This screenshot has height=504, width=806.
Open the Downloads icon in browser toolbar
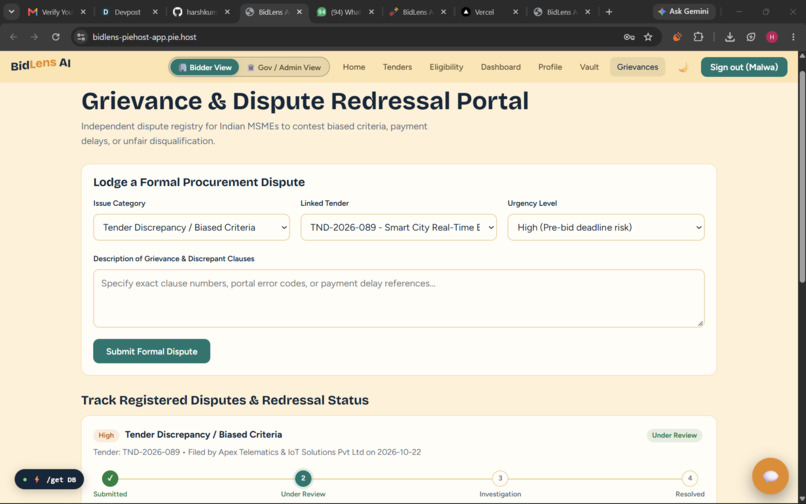pyautogui.click(x=729, y=37)
